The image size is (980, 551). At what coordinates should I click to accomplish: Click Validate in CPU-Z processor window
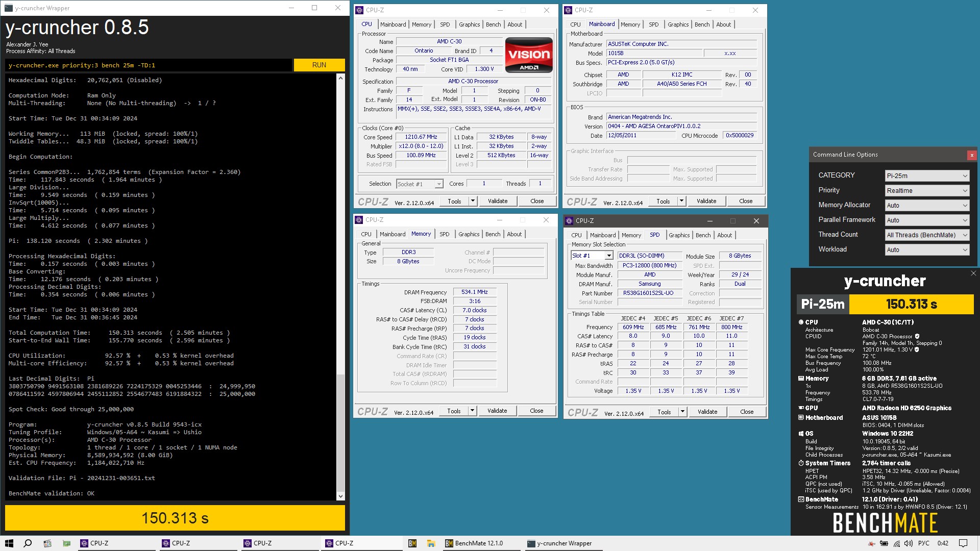pyautogui.click(x=498, y=201)
